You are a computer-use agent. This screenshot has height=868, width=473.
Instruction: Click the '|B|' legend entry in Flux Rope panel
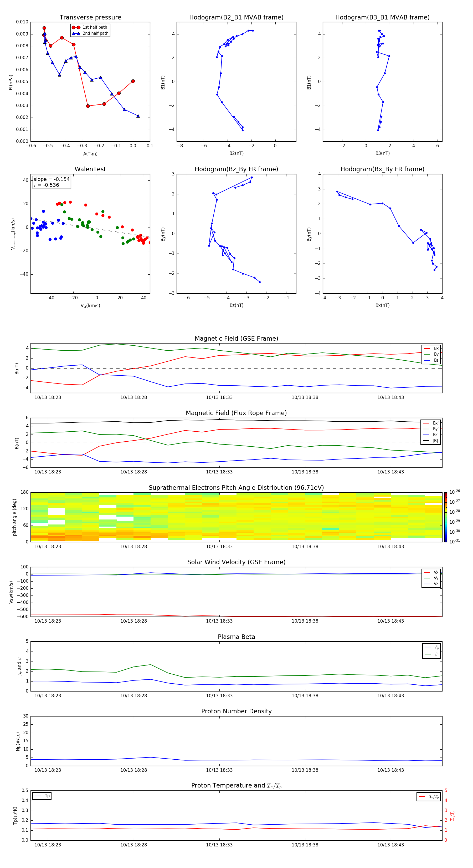pyautogui.click(x=431, y=441)
